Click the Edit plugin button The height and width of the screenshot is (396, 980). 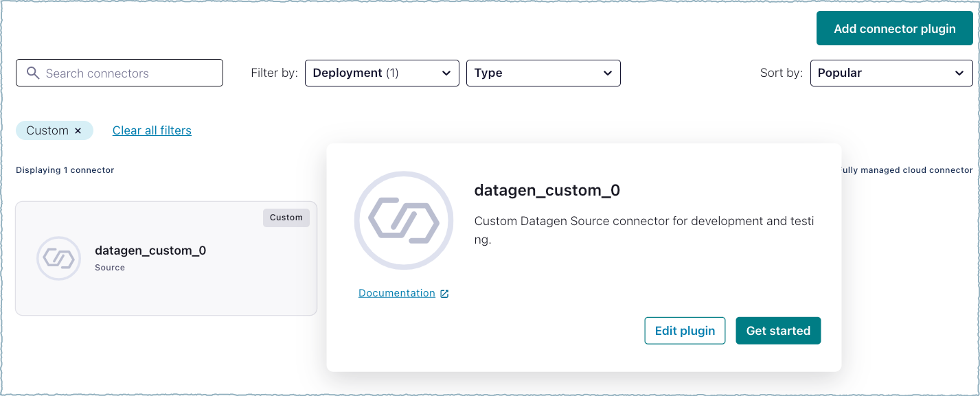tap(685, 331)
